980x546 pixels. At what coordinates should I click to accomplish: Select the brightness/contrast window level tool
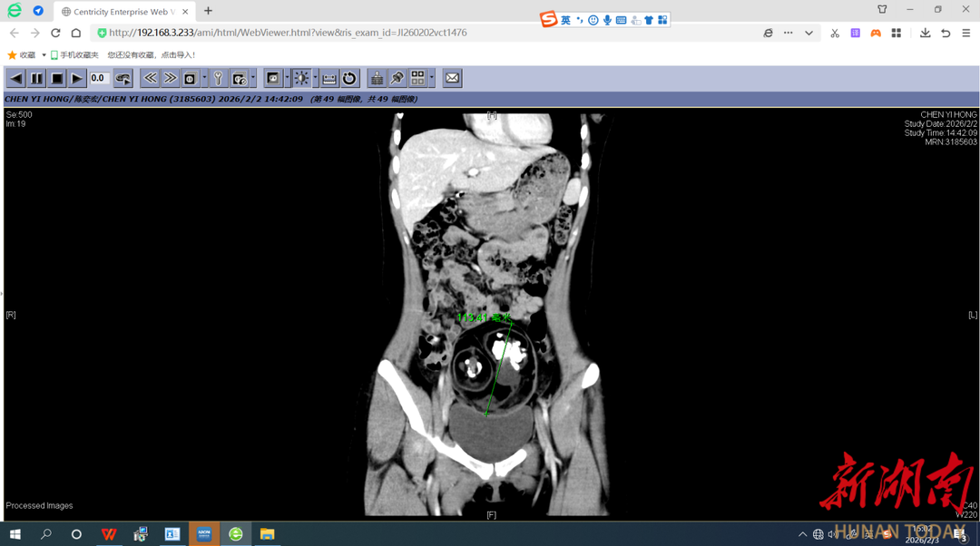(300, 79)
